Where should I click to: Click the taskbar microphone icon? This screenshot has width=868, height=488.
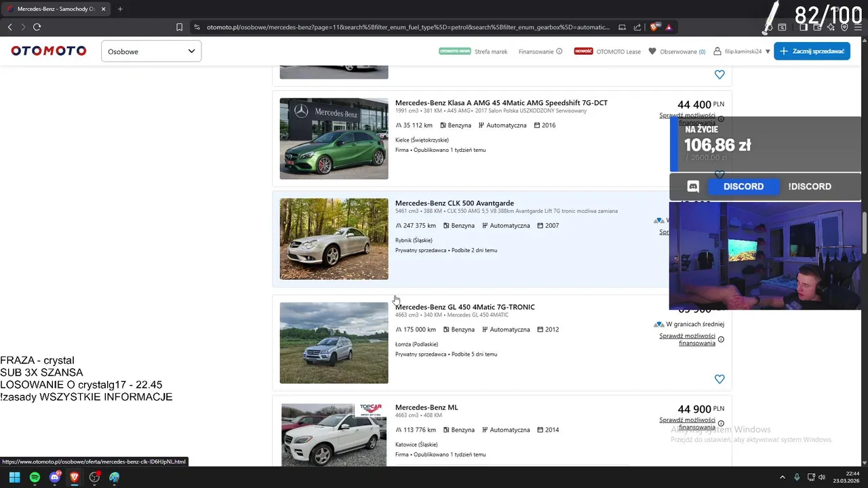coord(797,477)
